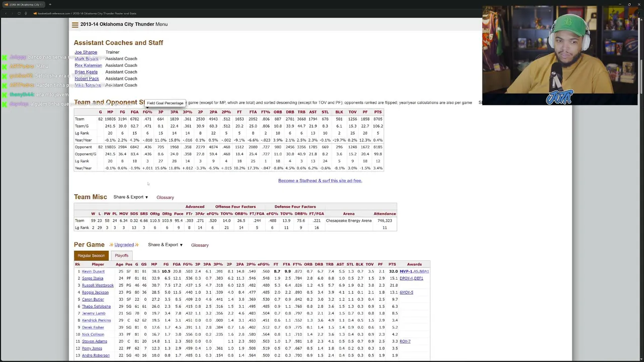Open Kendrick Perkins player page

click(96, 320)
